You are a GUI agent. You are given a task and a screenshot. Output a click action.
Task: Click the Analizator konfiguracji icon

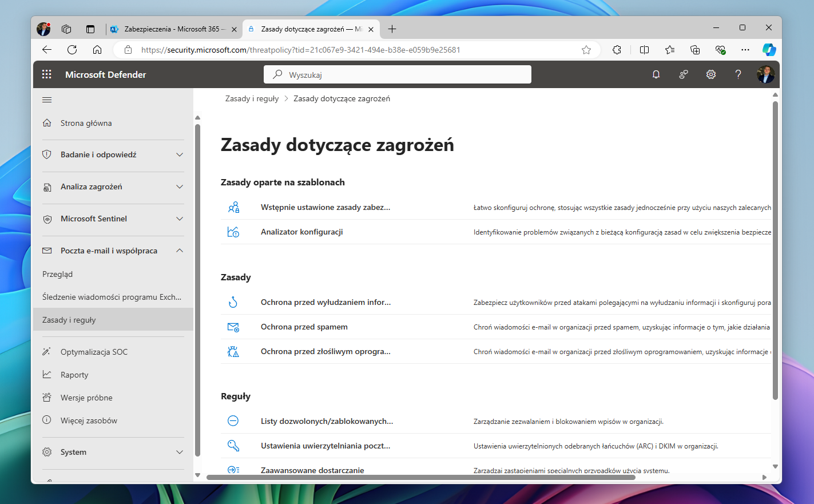[x=233, y=232]
